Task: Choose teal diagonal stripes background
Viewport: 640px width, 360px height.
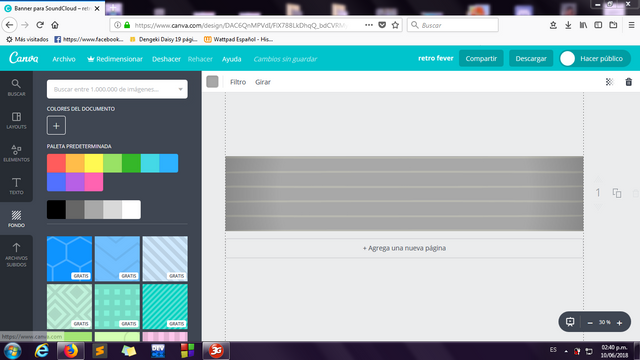Action: pyautogui.click(x=165, y=307)
